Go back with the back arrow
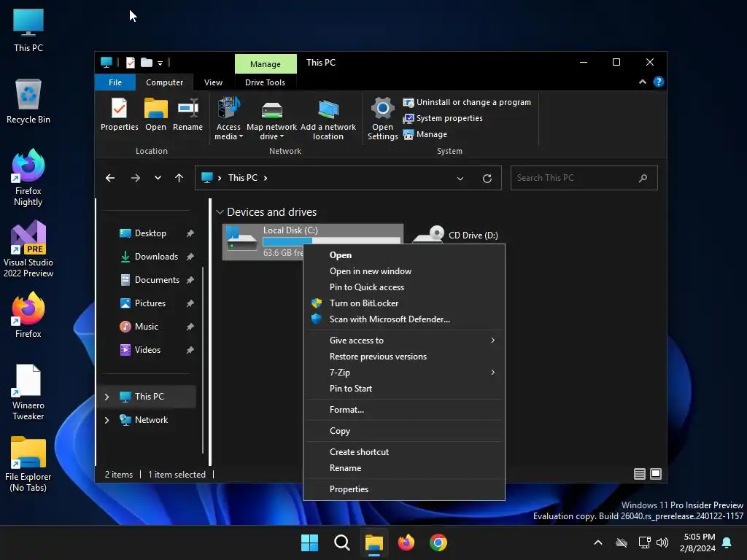 click(110, 178)
